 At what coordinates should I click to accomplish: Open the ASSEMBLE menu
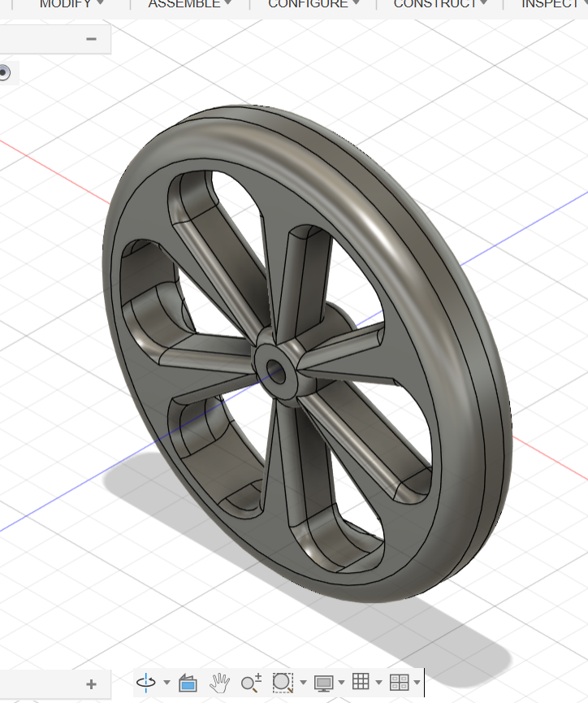[189, 3]
